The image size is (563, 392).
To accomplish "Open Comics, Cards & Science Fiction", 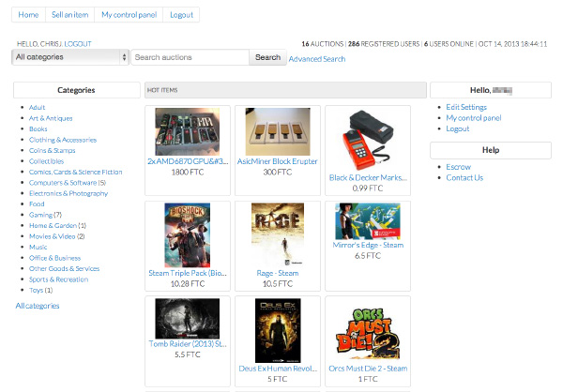I will click(x=76, y=172).
